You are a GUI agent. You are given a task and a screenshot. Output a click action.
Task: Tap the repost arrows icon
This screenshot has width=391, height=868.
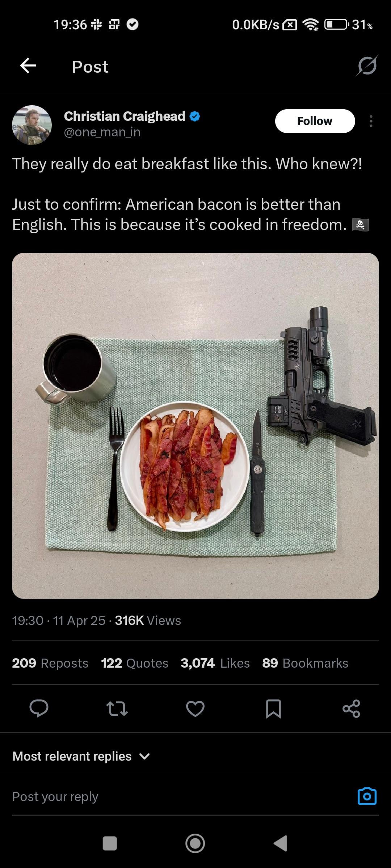click(117, 709)
